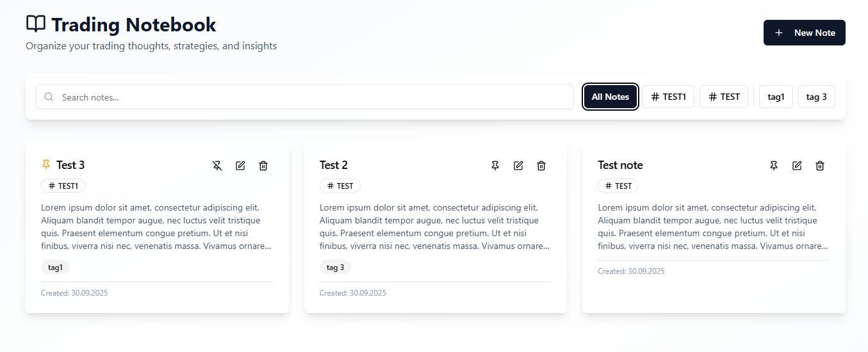Unpin the Test 3 note

(217, 166)
